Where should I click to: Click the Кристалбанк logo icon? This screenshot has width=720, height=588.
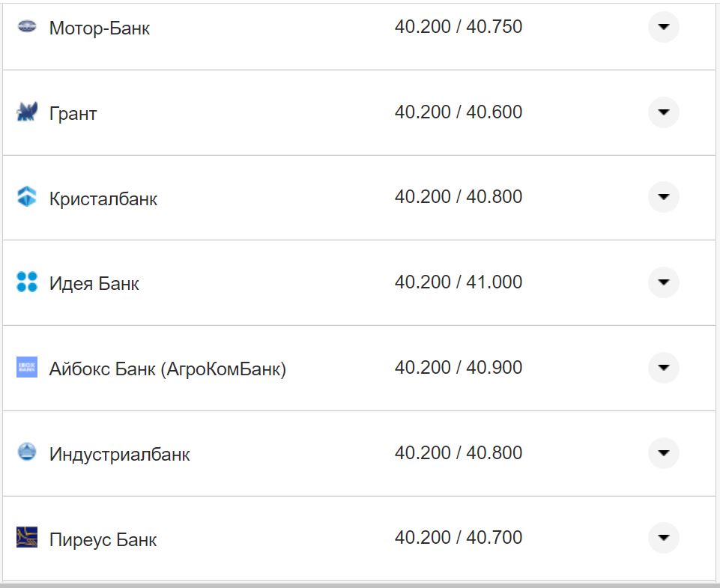[26, 198]
